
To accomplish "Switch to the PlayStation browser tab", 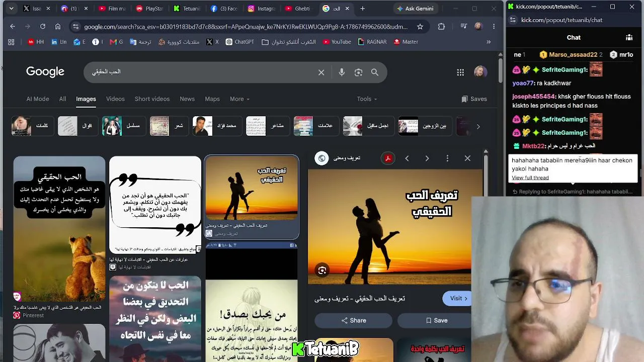I will [148, 9].
